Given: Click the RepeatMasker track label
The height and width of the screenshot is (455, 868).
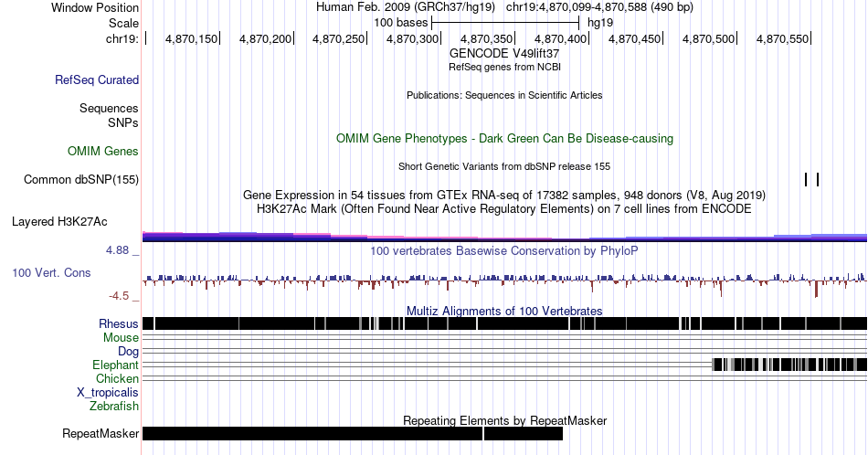Looking at the screenshot, I should click(x=101, y=433).
